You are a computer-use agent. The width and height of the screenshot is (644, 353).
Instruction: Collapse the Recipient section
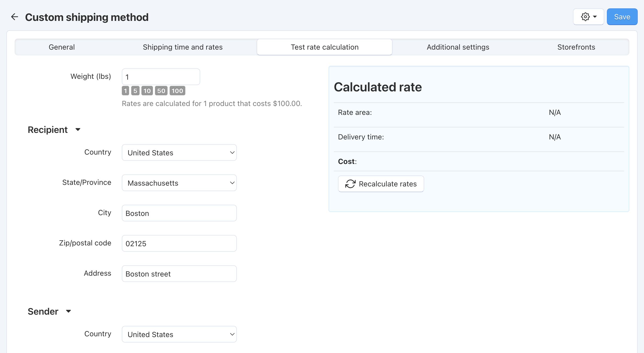pyautogui.click(x=54, y=130)
